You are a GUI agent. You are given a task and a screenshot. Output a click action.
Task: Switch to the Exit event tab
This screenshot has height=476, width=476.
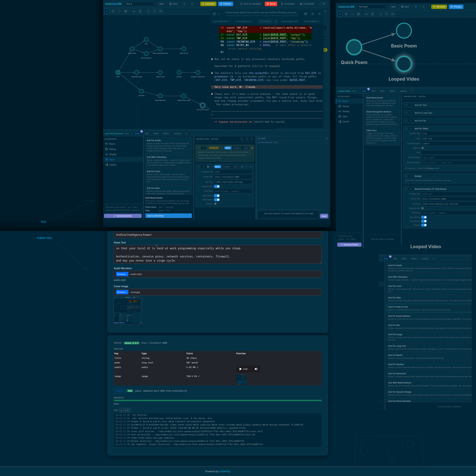pyautogui.click(x=147, y=134)
